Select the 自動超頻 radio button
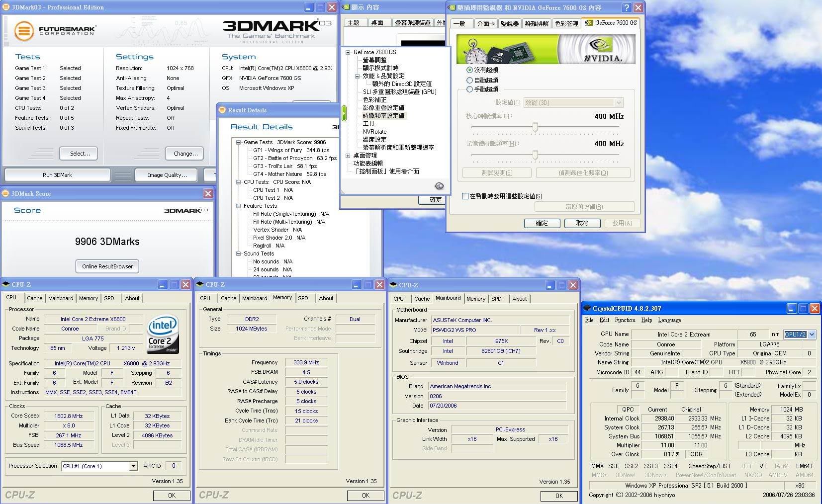The width and height of the screenshot is (822, 504). pyautogui.click(x=469, y=80)
